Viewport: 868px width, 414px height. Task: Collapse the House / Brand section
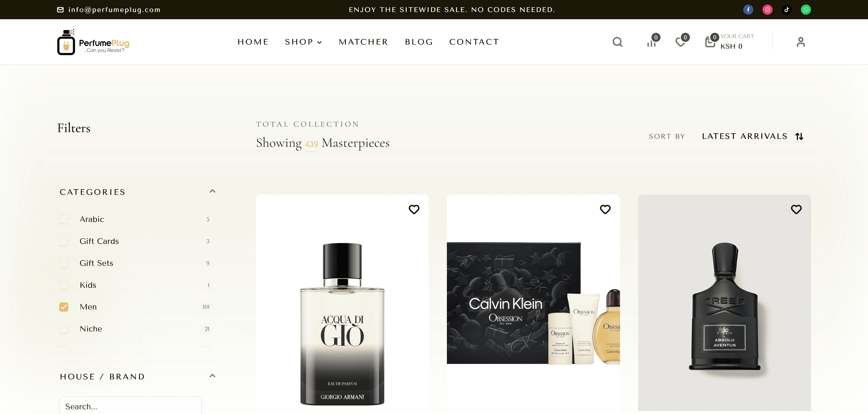(x=212, y=376)
